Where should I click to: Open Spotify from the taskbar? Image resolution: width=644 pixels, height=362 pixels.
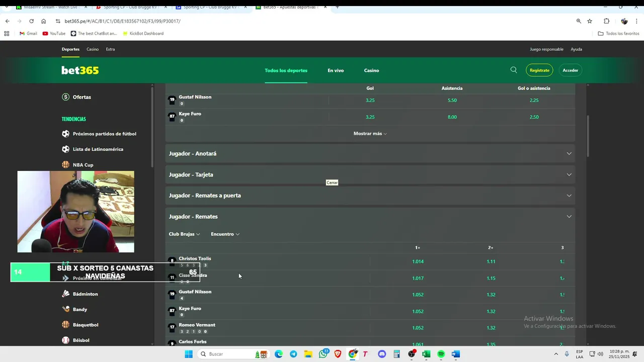(x=441, y=354)
